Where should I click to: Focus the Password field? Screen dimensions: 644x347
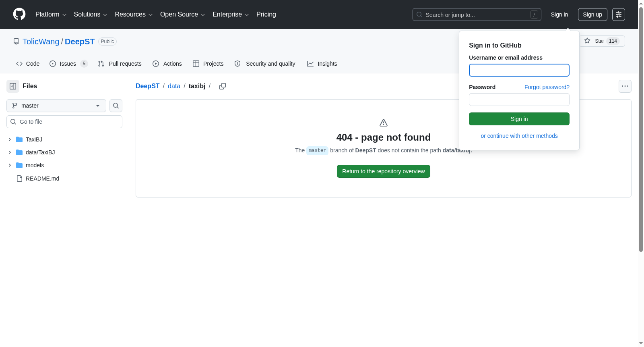coord(519,100)
